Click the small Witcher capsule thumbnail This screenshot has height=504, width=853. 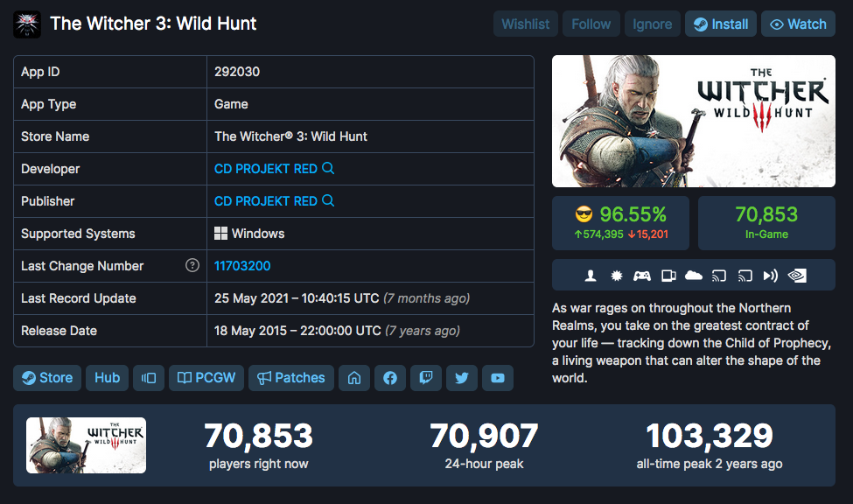click(x=86, y=445)
